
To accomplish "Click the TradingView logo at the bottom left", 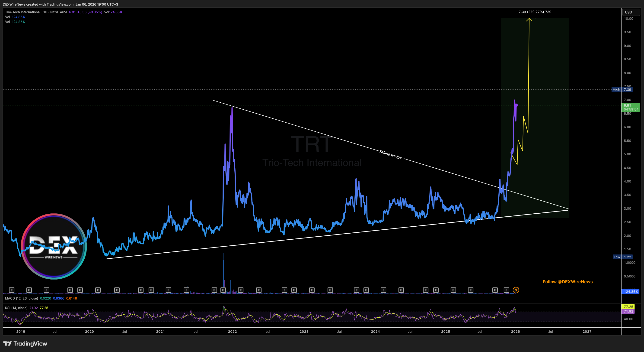I will click(x=25, y=343).
